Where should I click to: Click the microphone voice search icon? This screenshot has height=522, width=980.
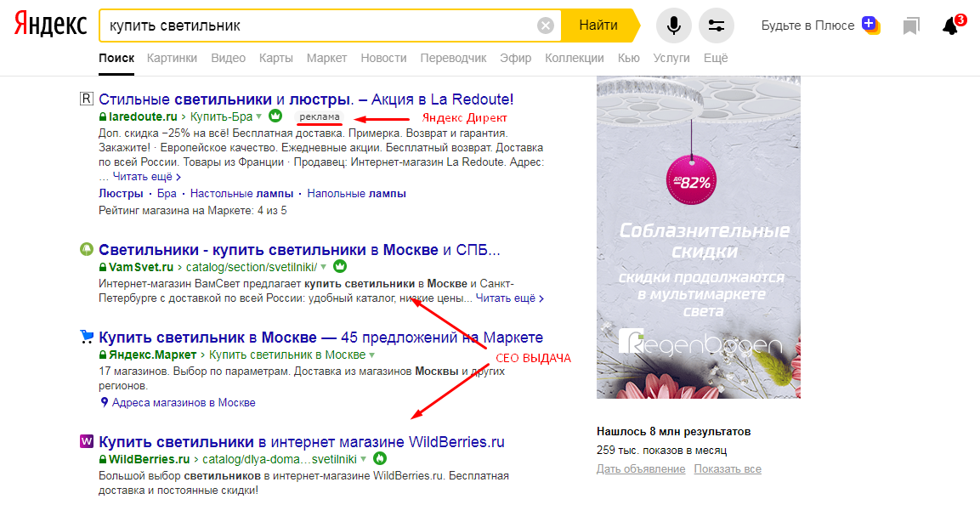point(674,26)
